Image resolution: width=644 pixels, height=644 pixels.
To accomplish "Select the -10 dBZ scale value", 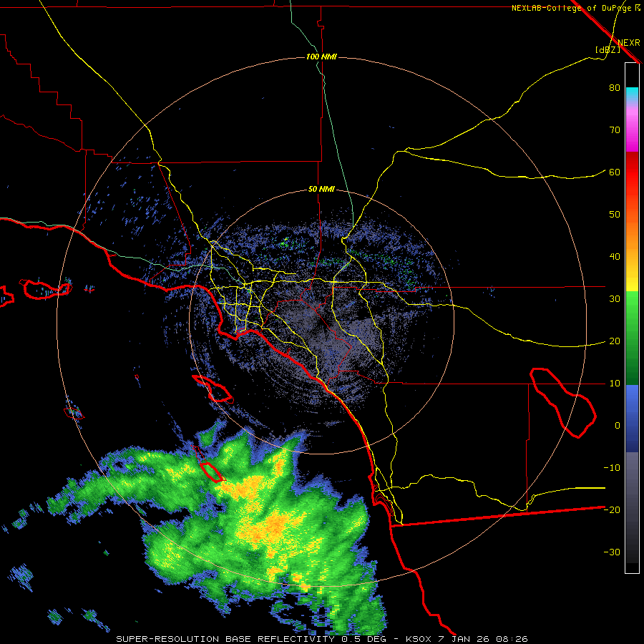I will pos(612,468).
